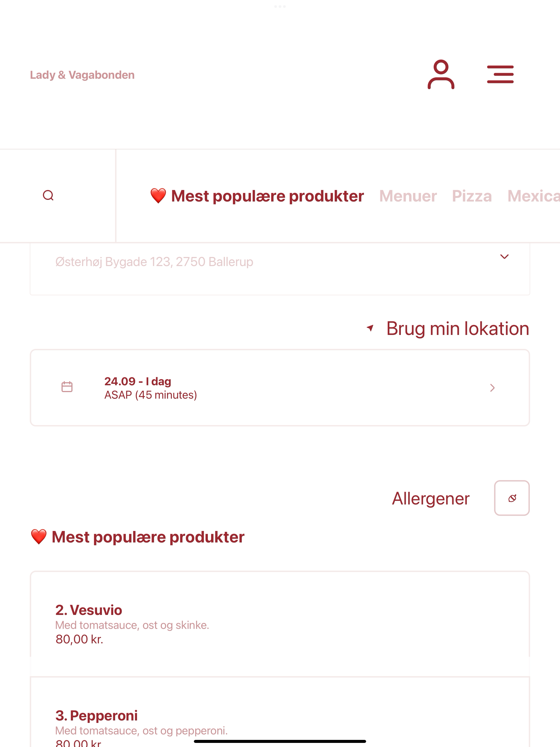Image resolution: width=560 pixels, height=747 pixels.
Task: Go to Lady & Vagabonden home
Action: [x=82, y=75]
